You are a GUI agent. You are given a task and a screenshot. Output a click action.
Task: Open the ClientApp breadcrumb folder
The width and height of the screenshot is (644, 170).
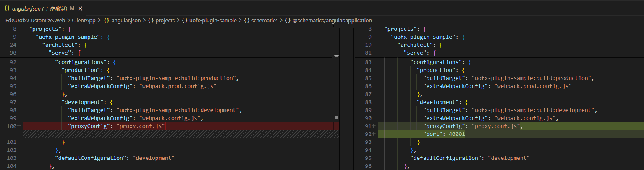pyautogui.click(x=83, y=20)
